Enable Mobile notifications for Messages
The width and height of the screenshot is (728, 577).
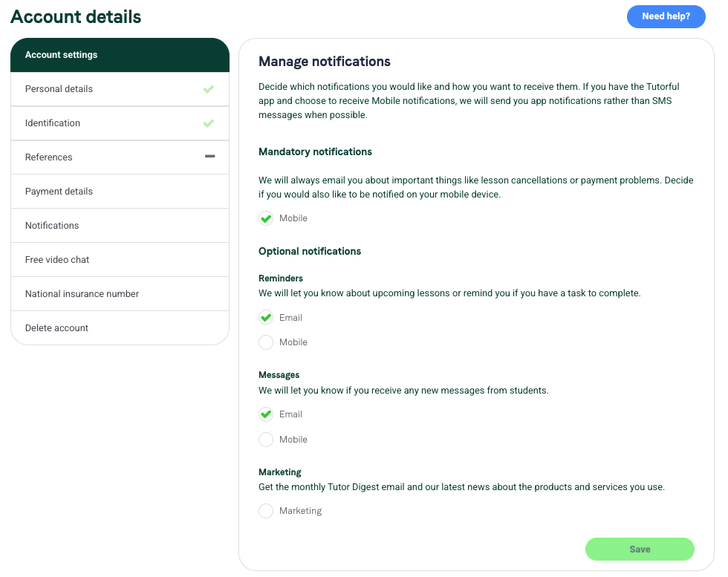[x=266, y=439]
